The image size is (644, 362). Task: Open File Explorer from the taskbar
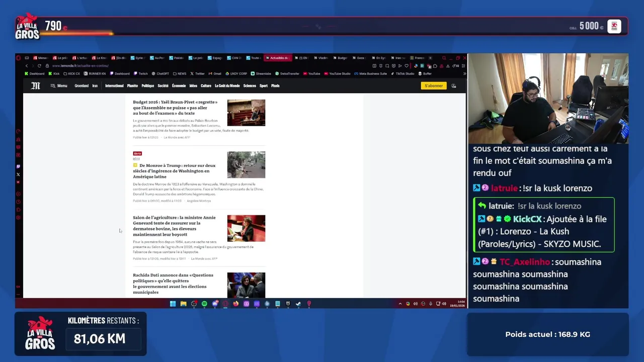click(x=183, y=304)
